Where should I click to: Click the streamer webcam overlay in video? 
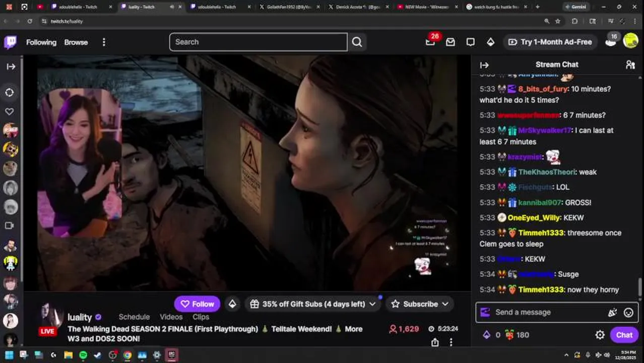(80, 162)
